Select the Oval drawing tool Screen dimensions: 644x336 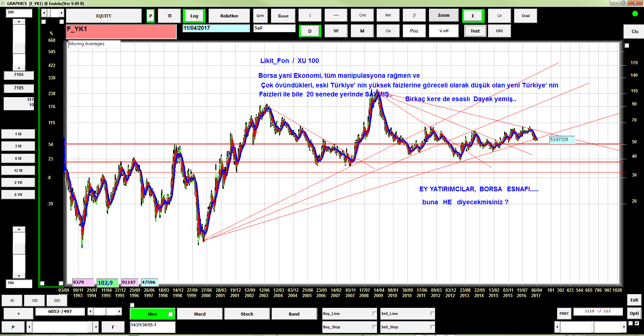(526, 16)
